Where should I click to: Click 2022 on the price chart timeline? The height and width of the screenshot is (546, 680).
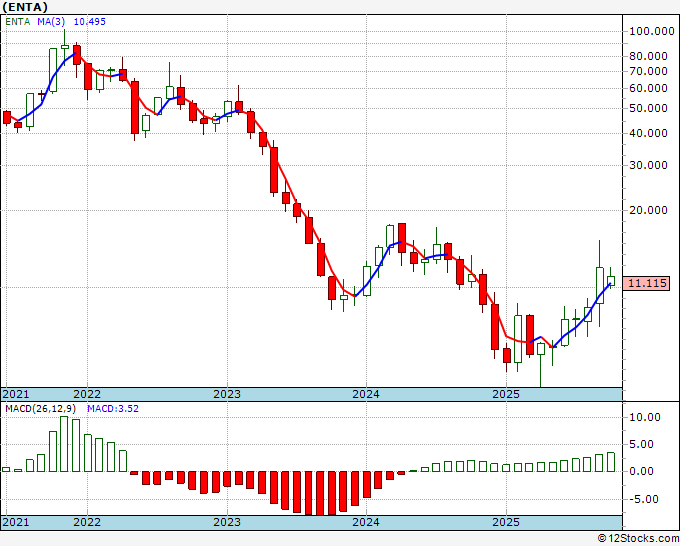coord(87,394)
